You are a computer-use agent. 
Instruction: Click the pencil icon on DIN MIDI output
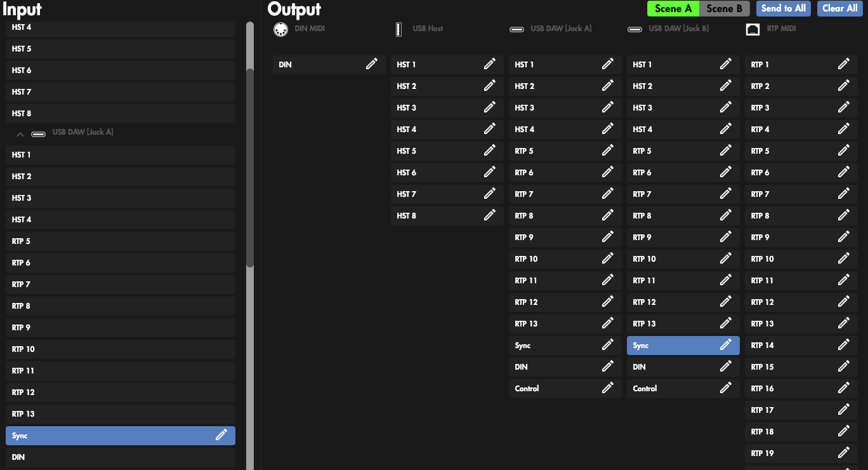pos(372,64)
